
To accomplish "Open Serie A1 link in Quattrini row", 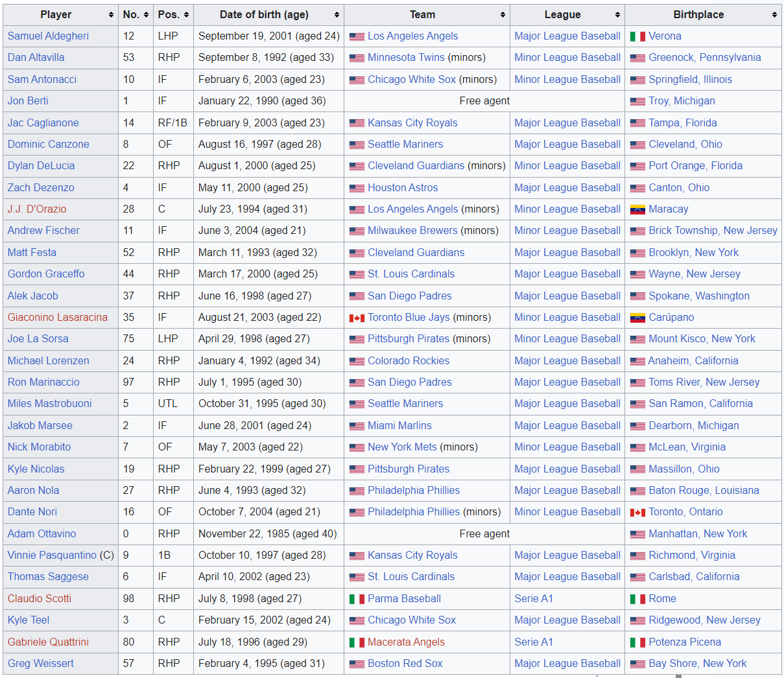I will (534, 642).
